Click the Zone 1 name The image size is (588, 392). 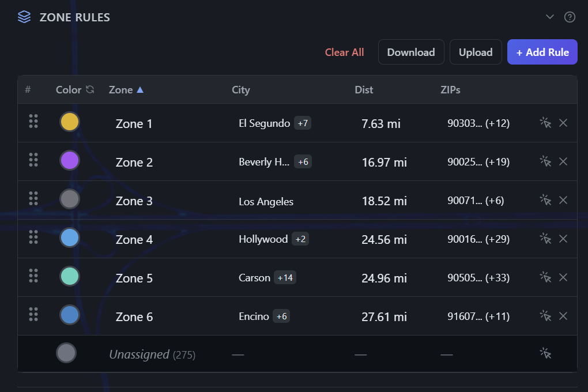[134, 124]
